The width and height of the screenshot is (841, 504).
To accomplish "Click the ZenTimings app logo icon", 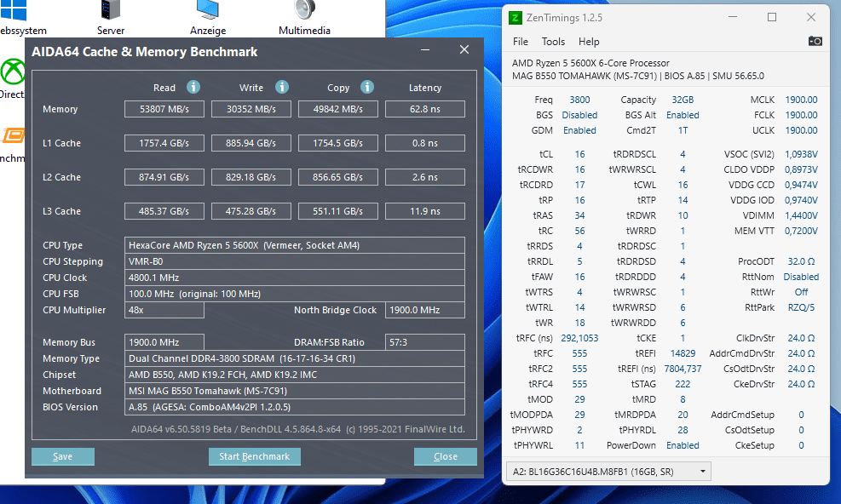I will (515, 18).
